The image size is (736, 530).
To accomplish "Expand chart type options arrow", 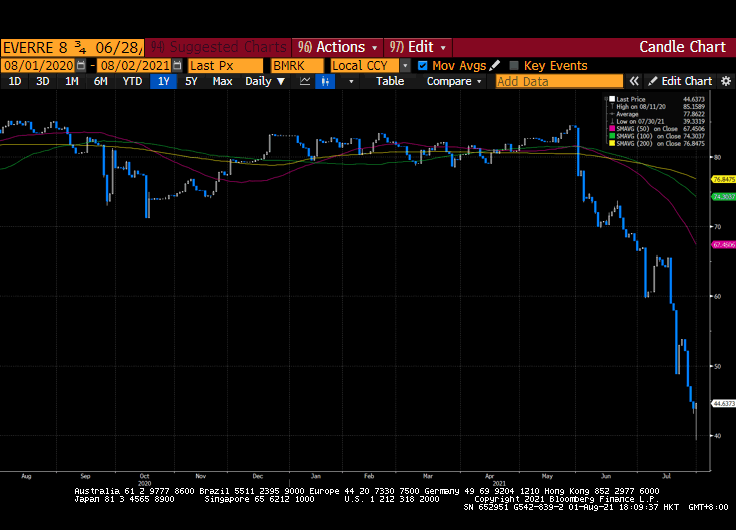I will [x=351, y=81].
